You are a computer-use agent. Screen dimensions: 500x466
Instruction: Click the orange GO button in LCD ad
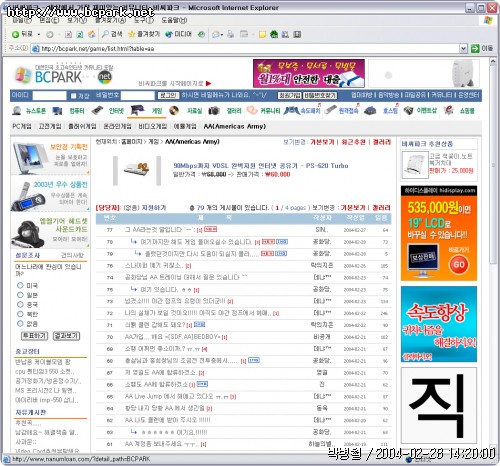point(459,264)
